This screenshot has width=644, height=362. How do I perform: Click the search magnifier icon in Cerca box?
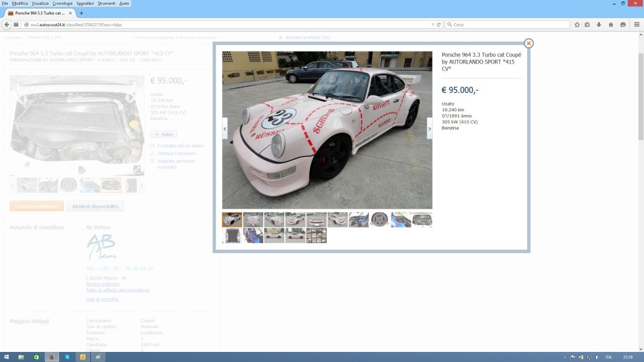point(449,25)
